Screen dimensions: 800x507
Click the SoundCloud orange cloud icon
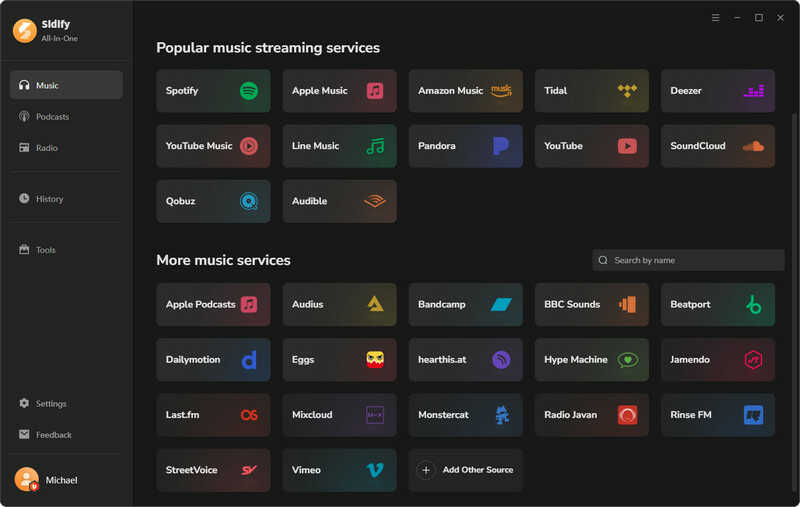(x=753, y=146)
